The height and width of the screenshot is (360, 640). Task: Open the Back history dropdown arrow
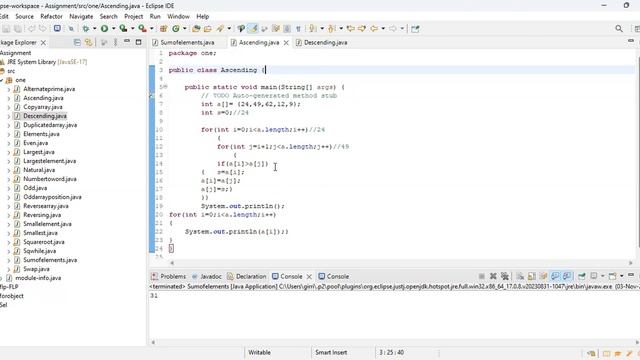click(x=383, y=29)
